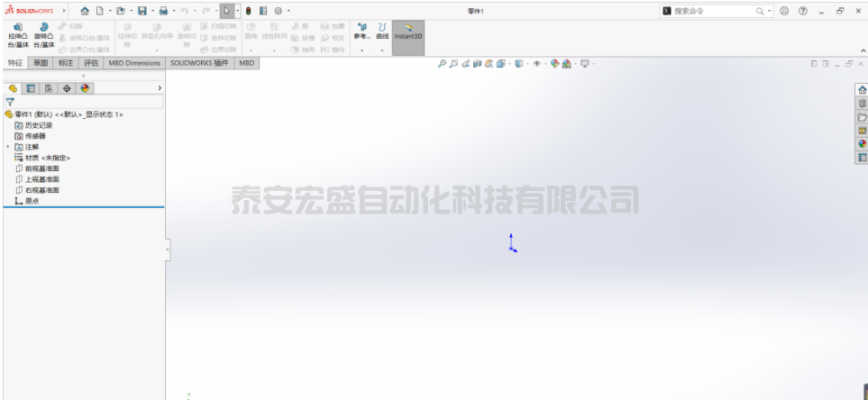Expand the 参考 (Reference Geometry) dropdown

click(x=361, y=50)
